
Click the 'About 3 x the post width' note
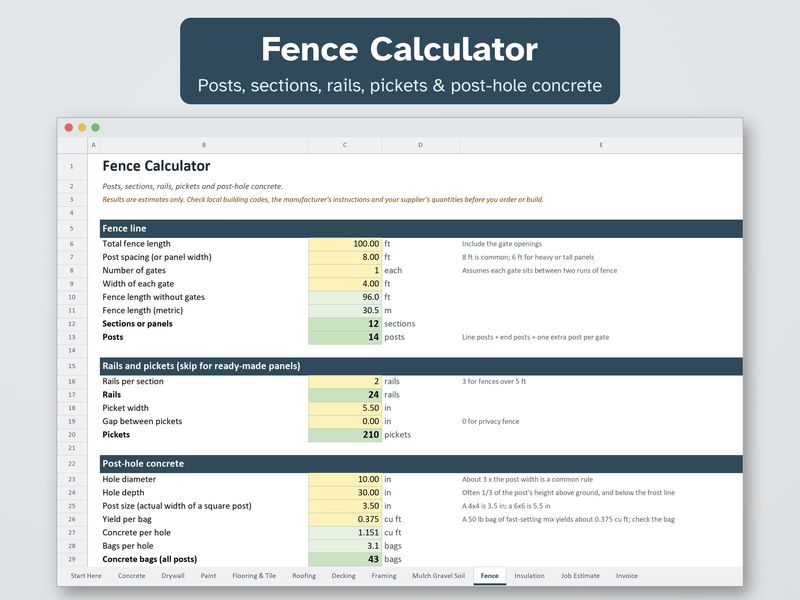528,479
